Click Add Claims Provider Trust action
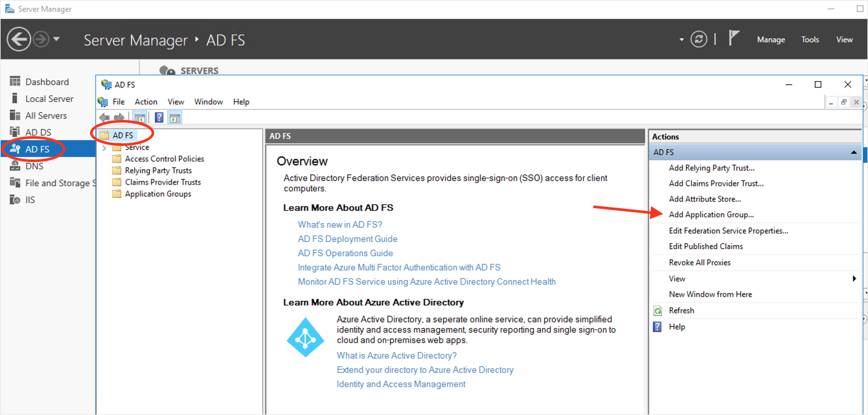This screenshot has height=415, width=868. click(716, 184)
